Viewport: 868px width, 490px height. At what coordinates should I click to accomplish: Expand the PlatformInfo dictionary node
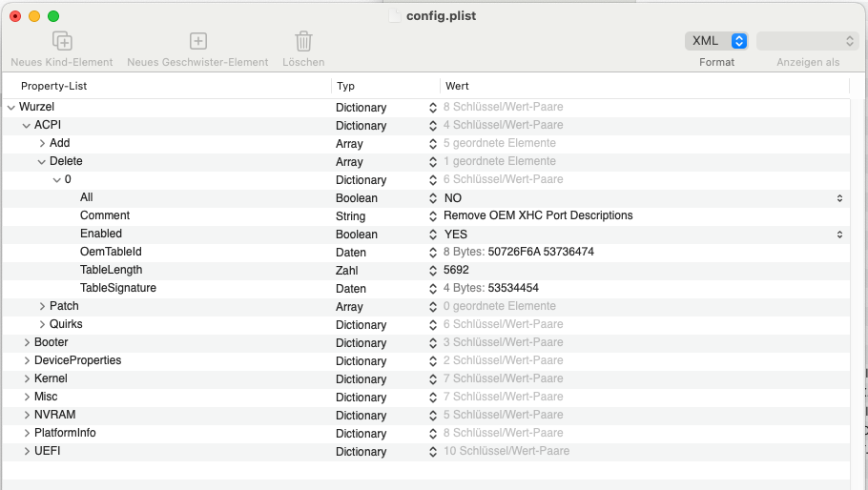click(x=27, y=434)
